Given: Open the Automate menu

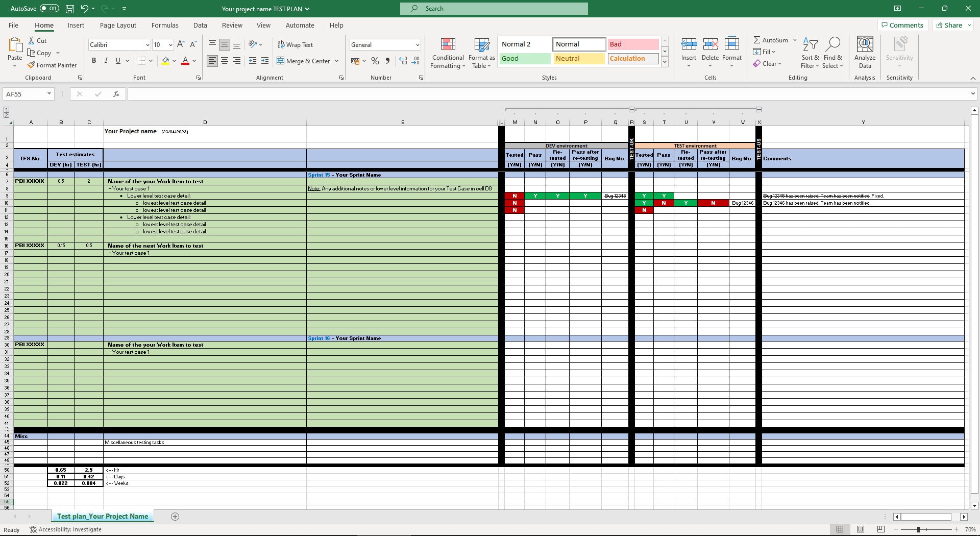Looking at the screenshot, I should (300, 25).
